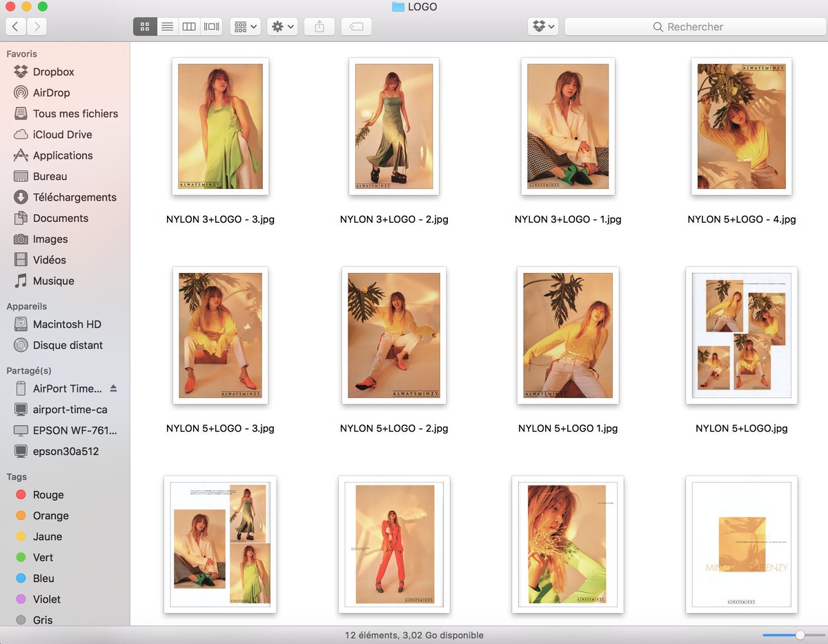This screenshot has width=828, height=644.
Task: Switch to list view
Action: coord(167,27)
